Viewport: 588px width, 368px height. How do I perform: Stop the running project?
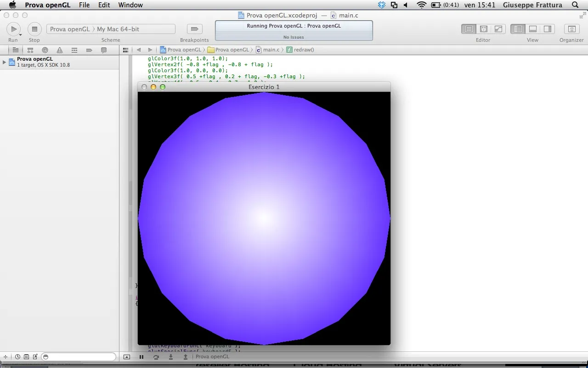click(34, 29)
